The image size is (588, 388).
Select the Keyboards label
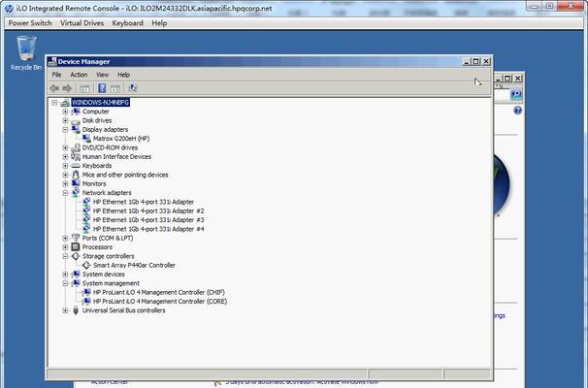(x=97, y=166)
